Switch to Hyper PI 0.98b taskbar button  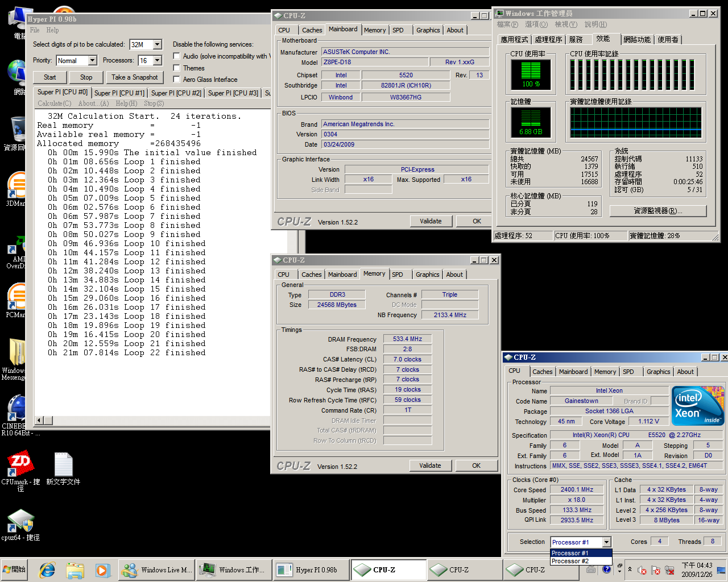click(x=311, y=570)
